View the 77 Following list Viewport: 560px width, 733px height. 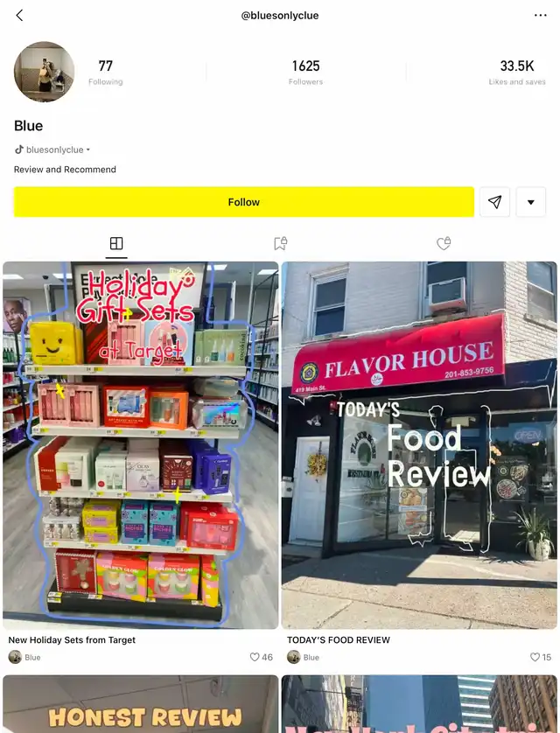pyautogui.click(x=106, y=72)
